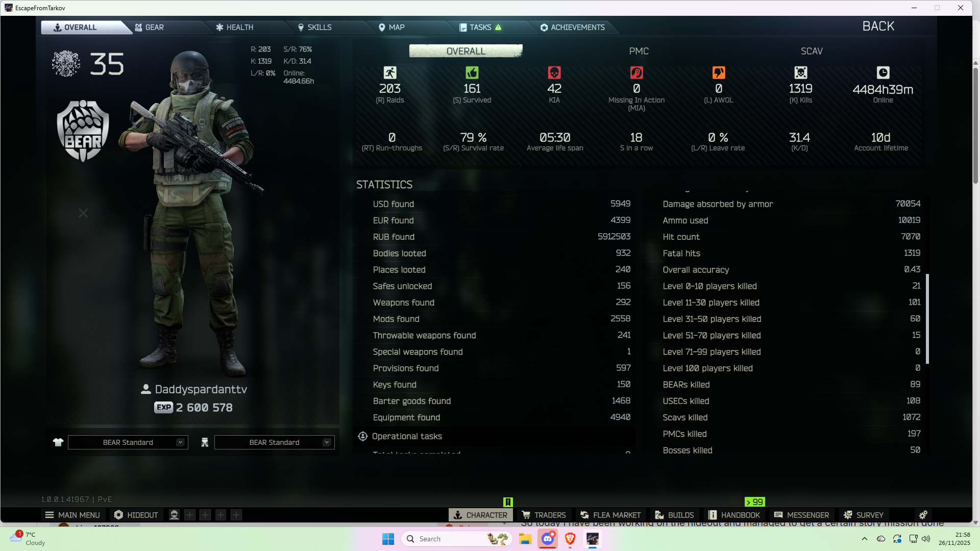Click the Missing In Action icon
The image size is (980, 551).
click(636, 72)
